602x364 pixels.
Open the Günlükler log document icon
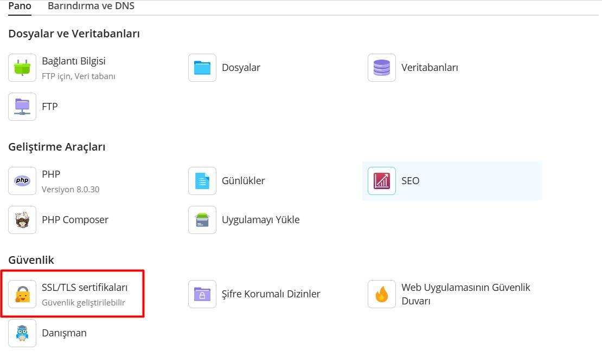pos(202,181)
